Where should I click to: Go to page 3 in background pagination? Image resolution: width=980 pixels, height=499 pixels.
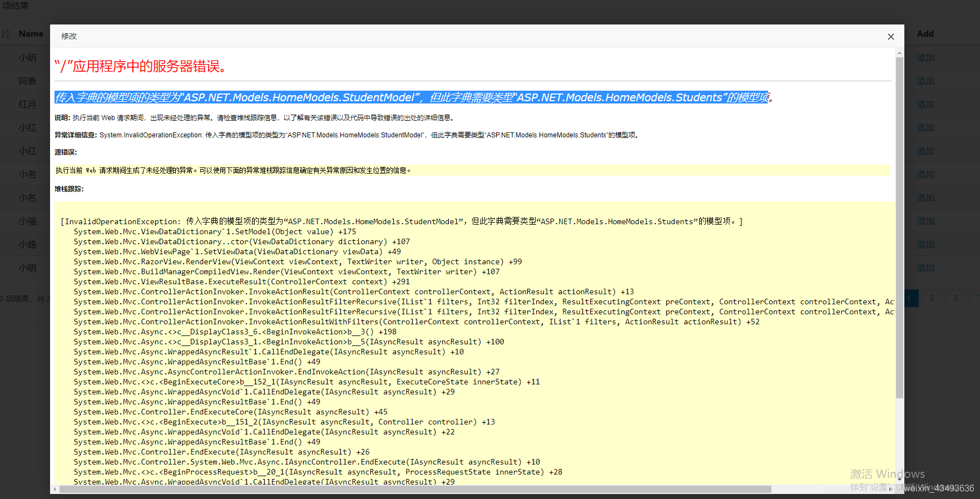(x=956, y=298)
